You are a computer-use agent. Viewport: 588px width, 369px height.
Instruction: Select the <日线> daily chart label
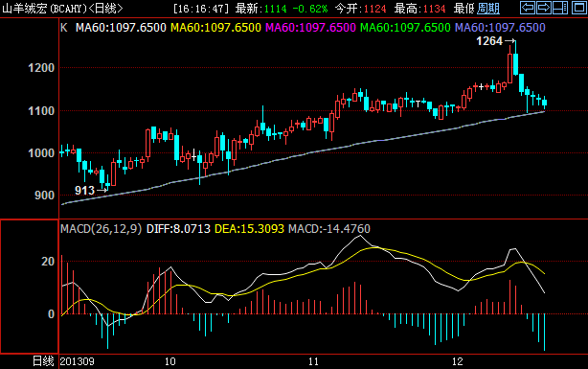105,9
